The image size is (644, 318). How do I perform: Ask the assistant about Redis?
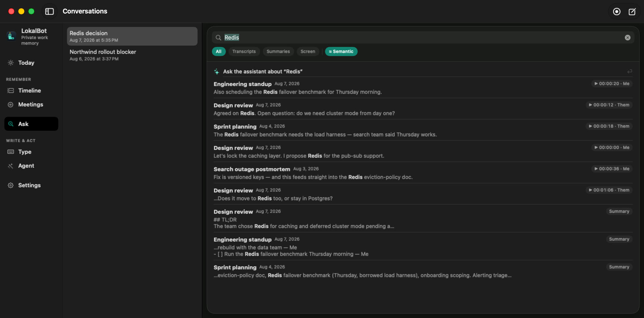[423, 71]
